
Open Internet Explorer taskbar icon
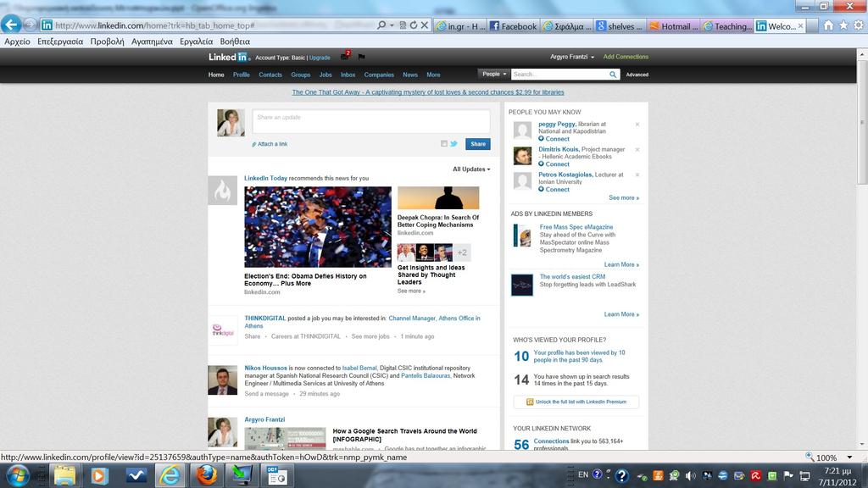(x=170, y=476)
